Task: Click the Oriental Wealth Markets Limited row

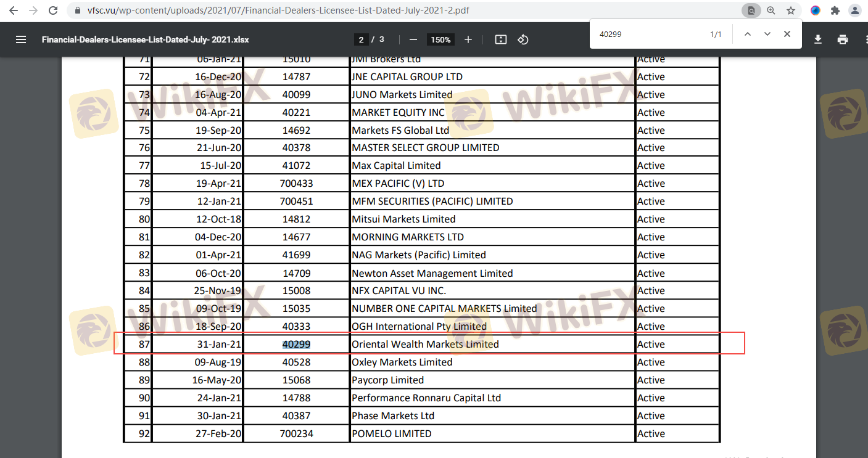Action: tap(425, 344)
